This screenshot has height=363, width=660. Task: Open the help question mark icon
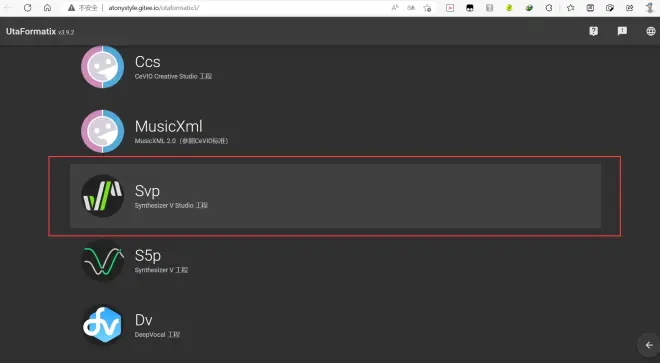(x=593, y=31)
